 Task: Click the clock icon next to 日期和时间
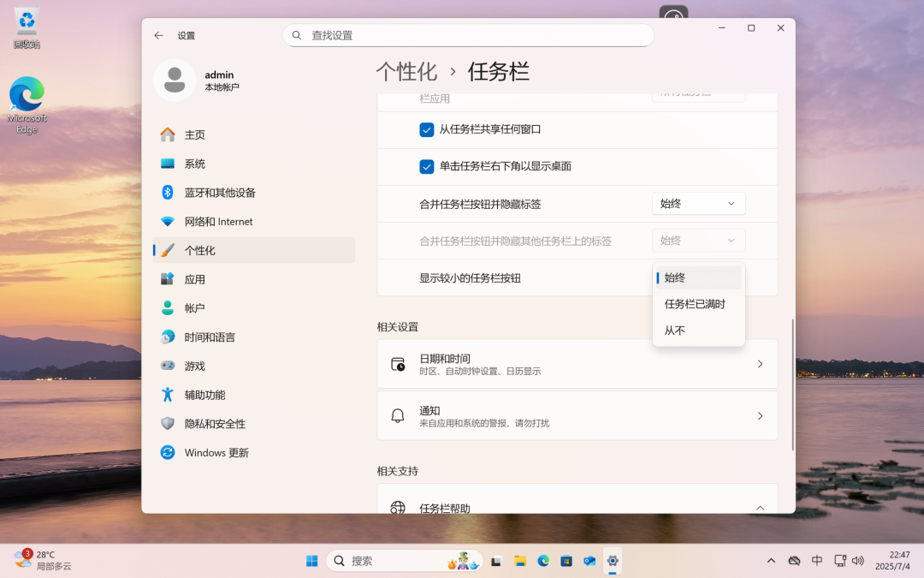click(398, 363)
